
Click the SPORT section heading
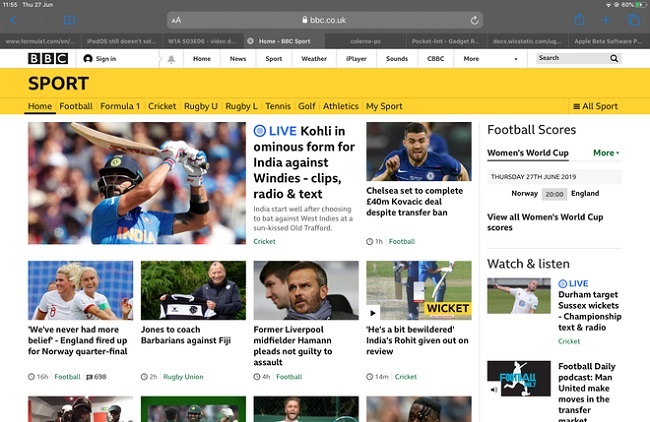tap(58, 83)
